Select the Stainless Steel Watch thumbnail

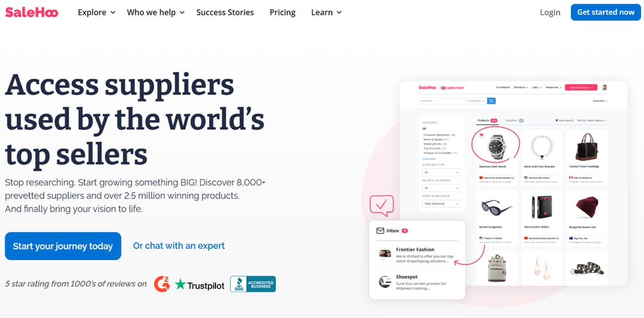[497, 146]
